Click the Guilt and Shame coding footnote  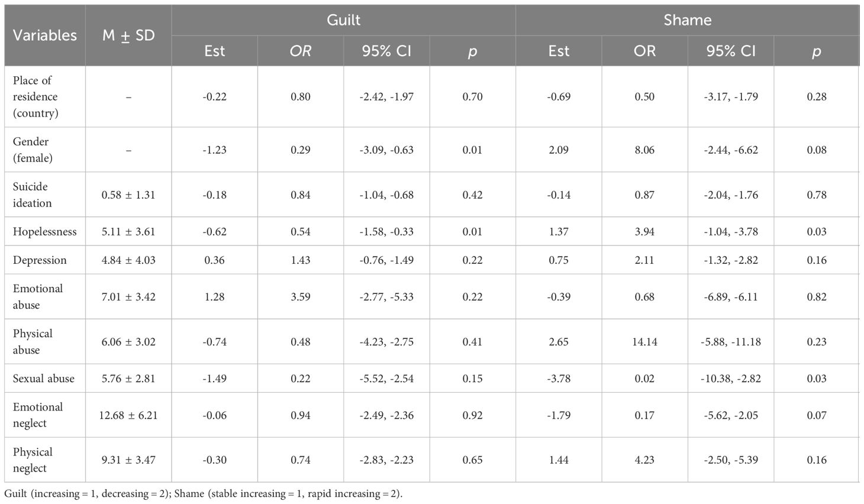[204, 493]
